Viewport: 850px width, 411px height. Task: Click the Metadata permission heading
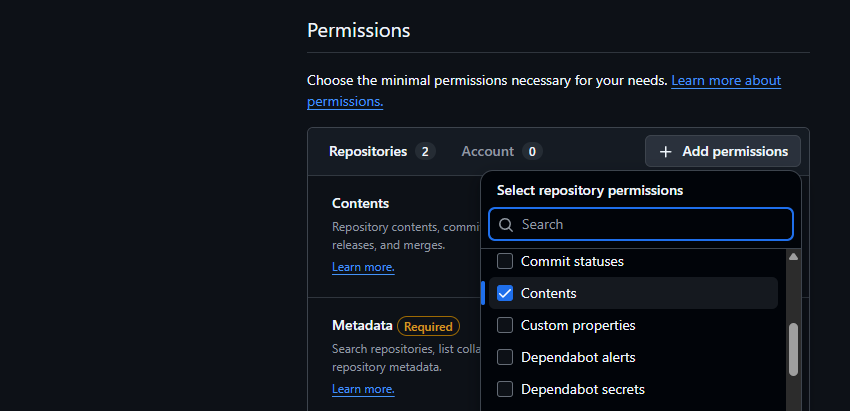(x=362, y=326)
